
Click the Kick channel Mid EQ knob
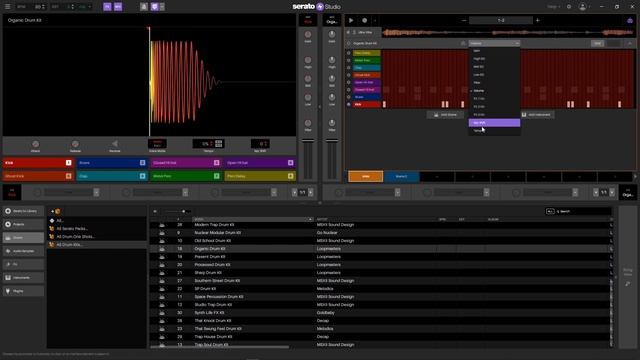pyautogui.click(x=308, y=78)
